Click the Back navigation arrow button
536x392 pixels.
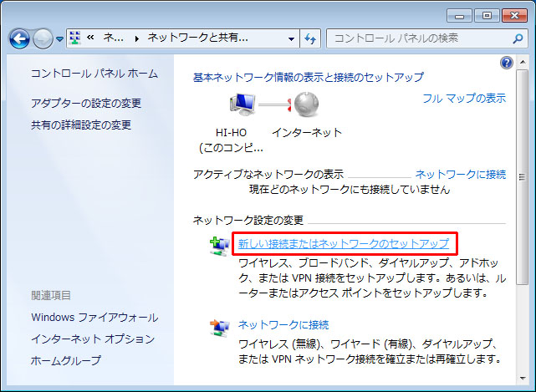click(19, 38)
